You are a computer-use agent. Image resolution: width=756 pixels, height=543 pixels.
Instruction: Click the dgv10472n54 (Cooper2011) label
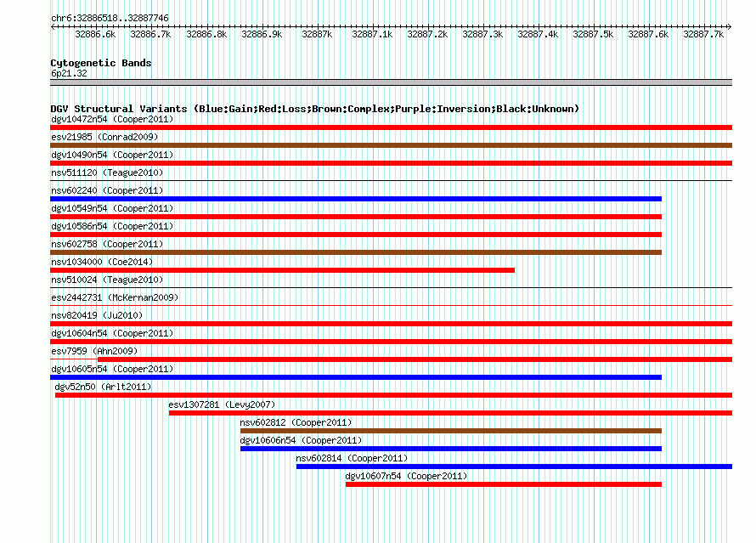click(x=112, y=119)
